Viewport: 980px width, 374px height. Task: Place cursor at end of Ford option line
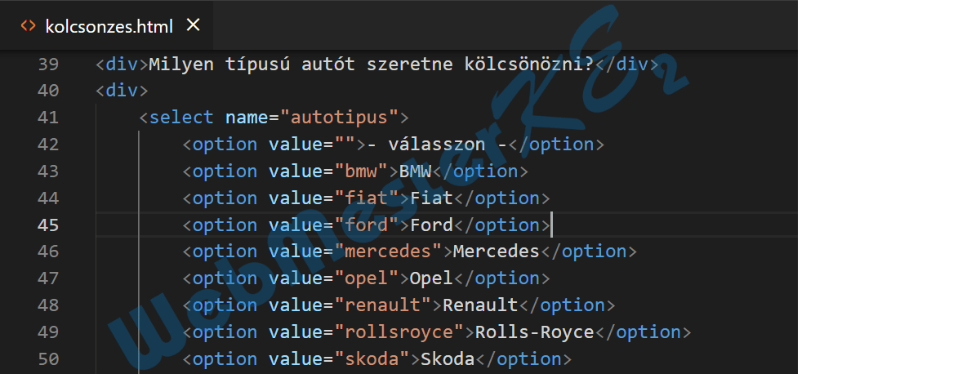point(552,225)
